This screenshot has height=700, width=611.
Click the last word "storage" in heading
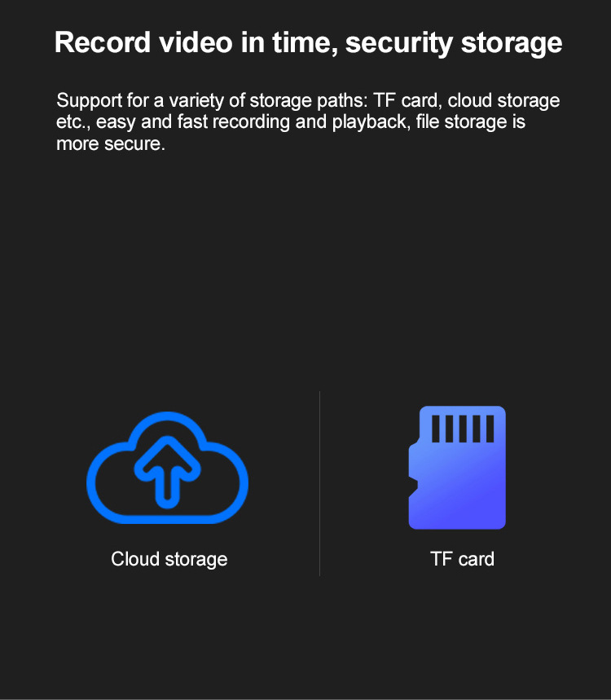[x=512, y=44]
